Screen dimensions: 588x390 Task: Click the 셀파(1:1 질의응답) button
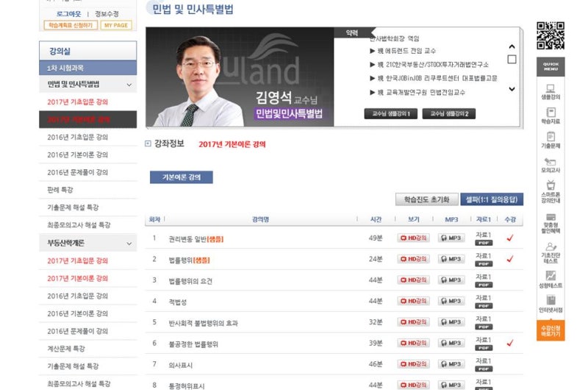492,199
